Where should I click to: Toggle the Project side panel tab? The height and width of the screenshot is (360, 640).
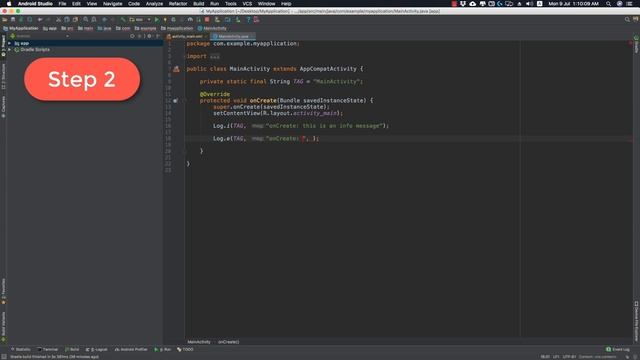[x=3, y=45]
